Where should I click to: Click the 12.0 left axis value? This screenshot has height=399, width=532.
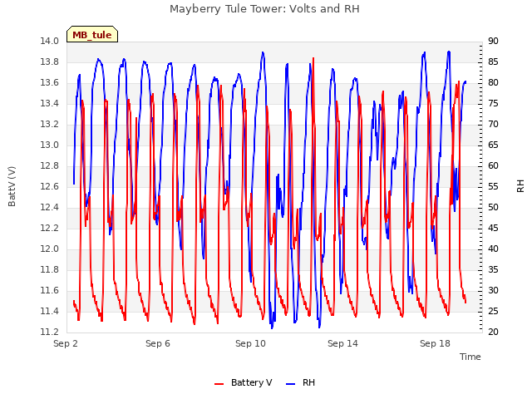click(50, 249)
